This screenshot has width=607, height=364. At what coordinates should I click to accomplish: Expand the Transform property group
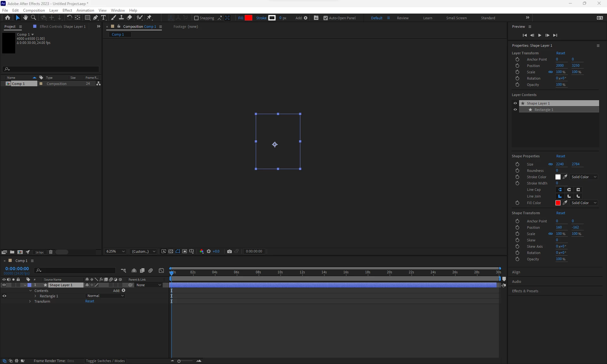coord(30,301)
